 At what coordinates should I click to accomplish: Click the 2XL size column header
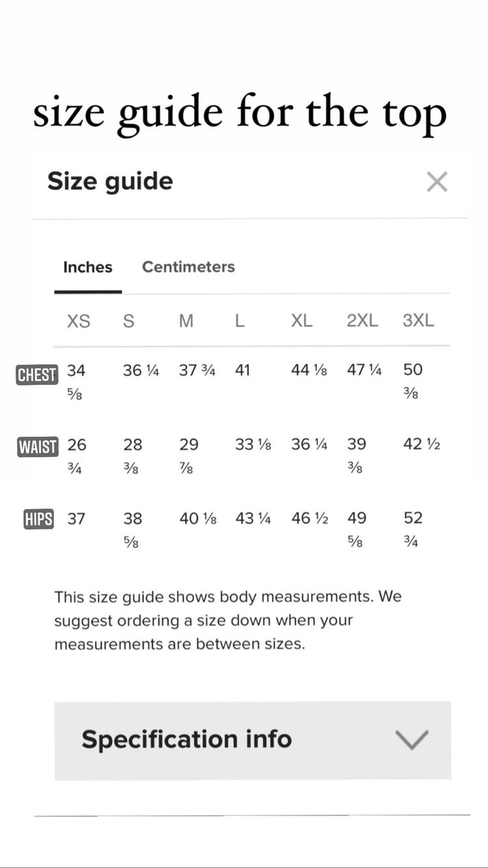point(362,321)
